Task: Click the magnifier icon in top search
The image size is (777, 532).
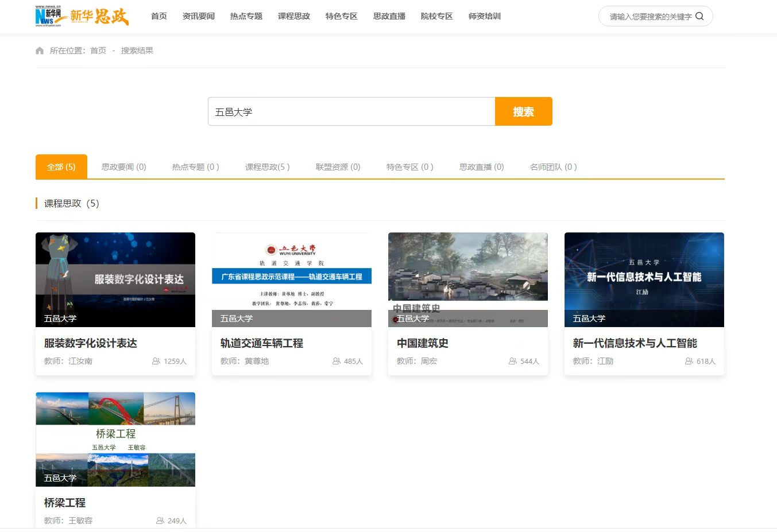Action: [699, 16]
